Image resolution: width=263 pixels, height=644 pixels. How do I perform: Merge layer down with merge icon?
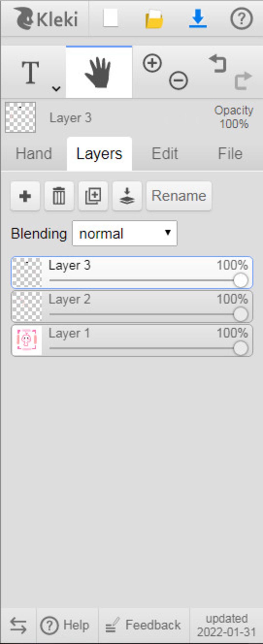[127, 196]
